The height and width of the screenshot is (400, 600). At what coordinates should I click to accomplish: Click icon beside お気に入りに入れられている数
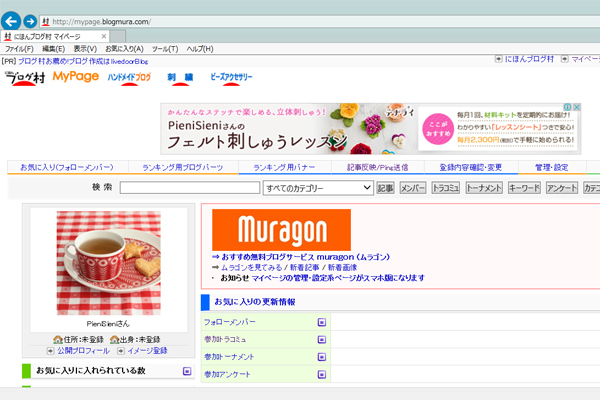[187, 371]
